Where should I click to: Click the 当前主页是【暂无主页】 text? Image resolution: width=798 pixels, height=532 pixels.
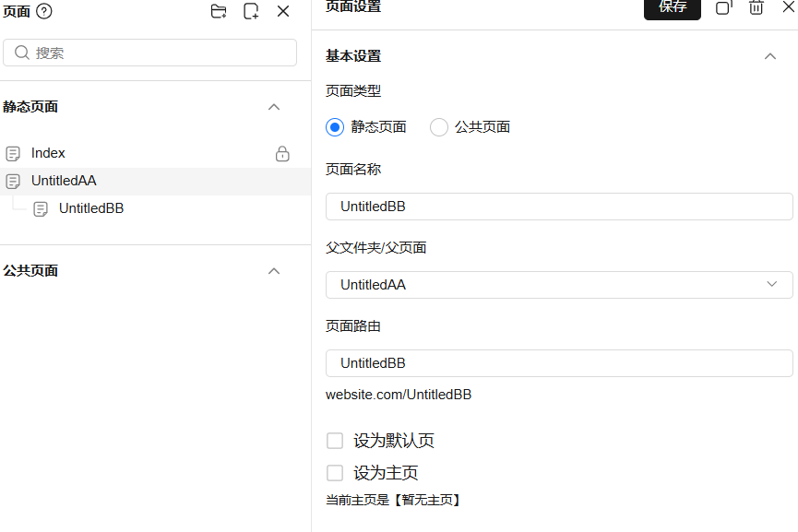395,500
